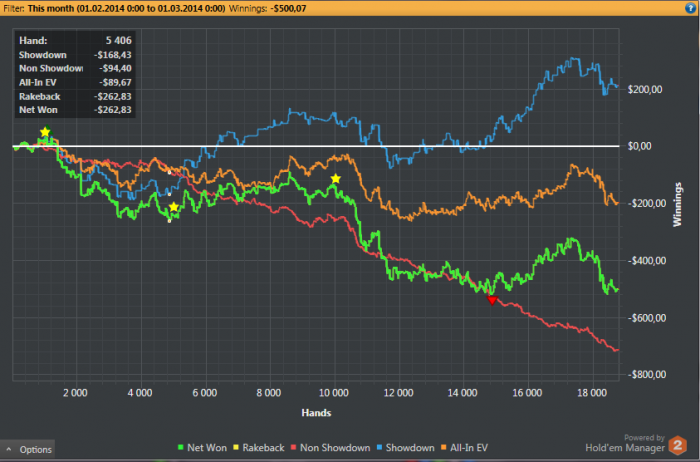Screen dimensions: 700x462
Task: Click the All-In EV -$89,67 tooltip row
Action: (75, 83)
